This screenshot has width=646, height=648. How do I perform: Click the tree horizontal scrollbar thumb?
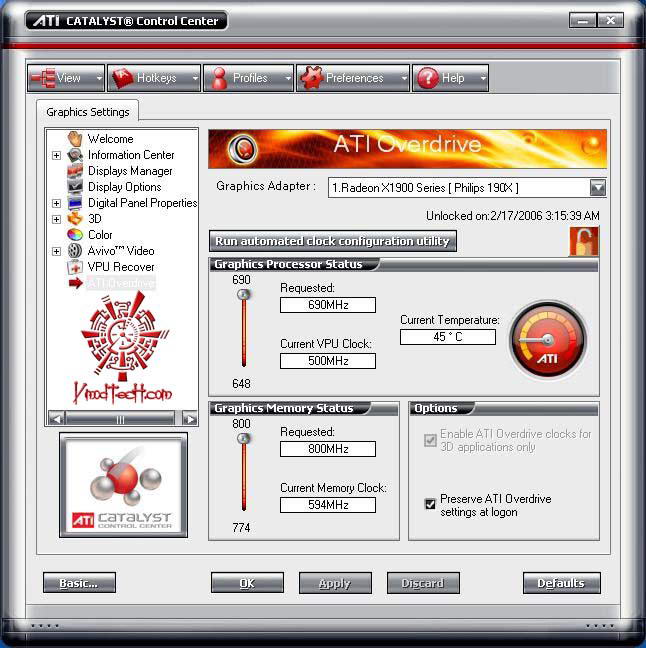(x=120, y=419)
